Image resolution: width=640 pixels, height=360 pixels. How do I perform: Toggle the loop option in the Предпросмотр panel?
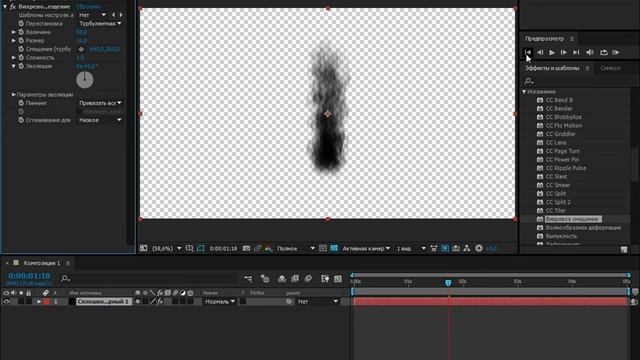pos(604,52)
